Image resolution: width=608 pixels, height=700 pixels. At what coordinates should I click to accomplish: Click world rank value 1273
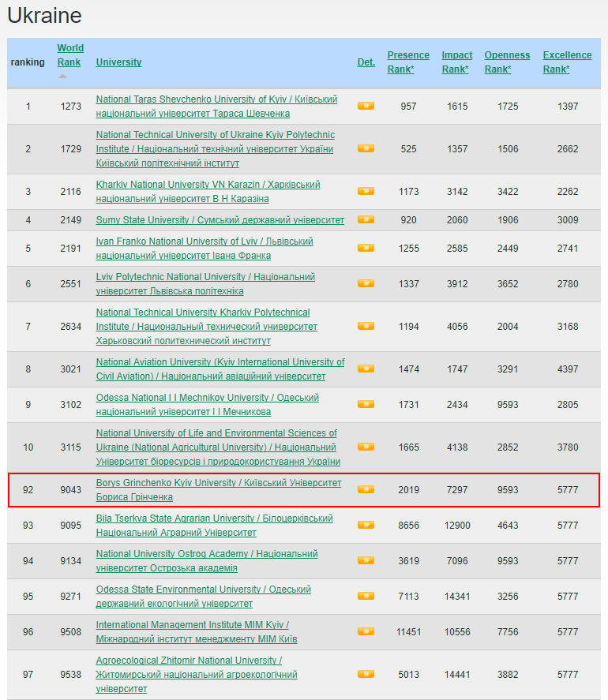[x=71, y=107]
